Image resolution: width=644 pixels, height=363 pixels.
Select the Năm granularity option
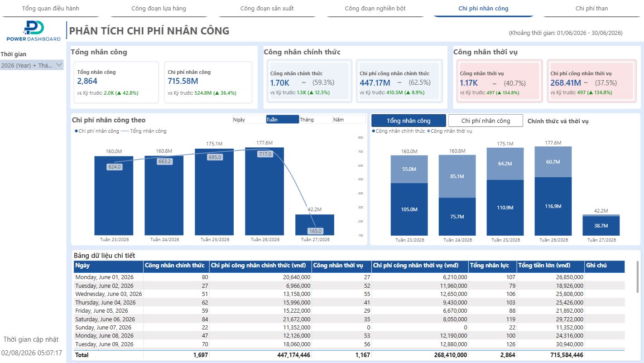point(349,120)
